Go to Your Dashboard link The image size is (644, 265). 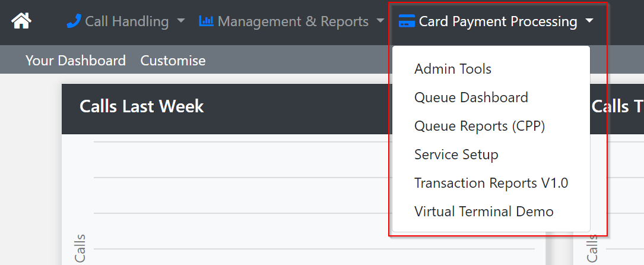[x=75, y=61]
